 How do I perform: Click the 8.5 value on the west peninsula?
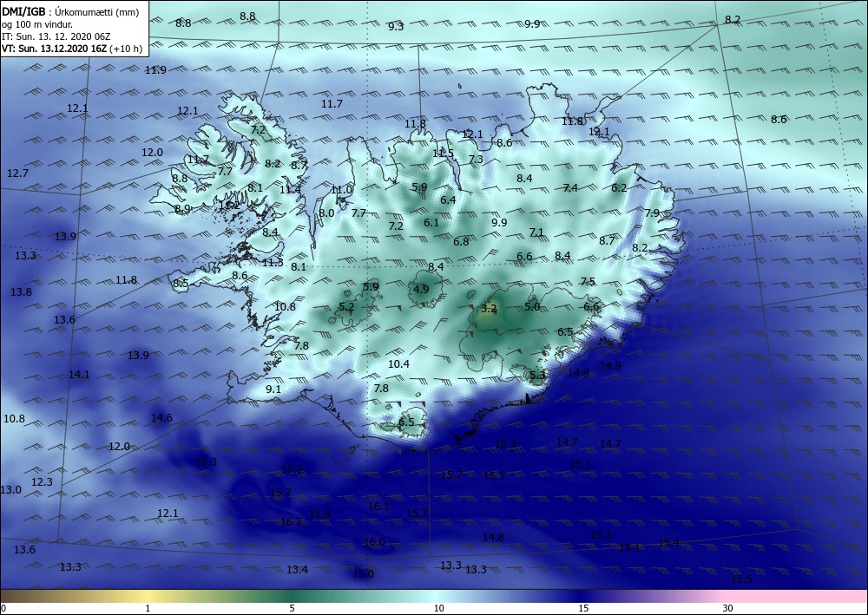pyautogui.click(x=181, y=283)
